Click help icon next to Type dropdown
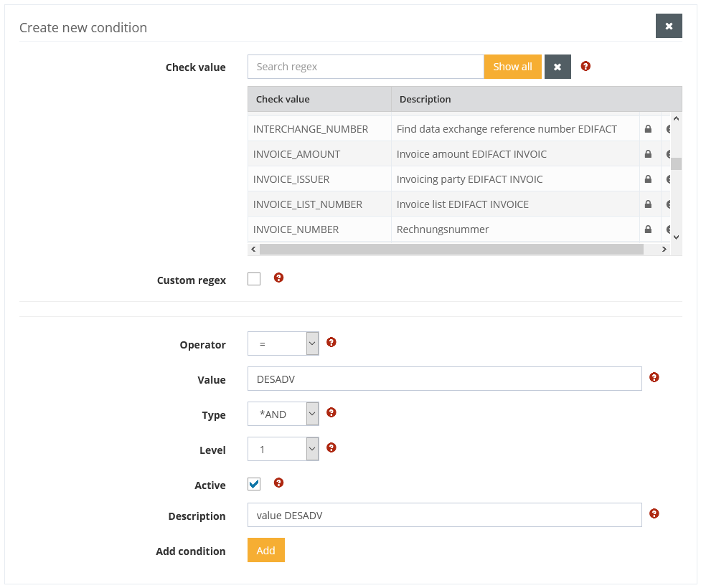Screen dimensions: 701x588 (x=331, y=413)
